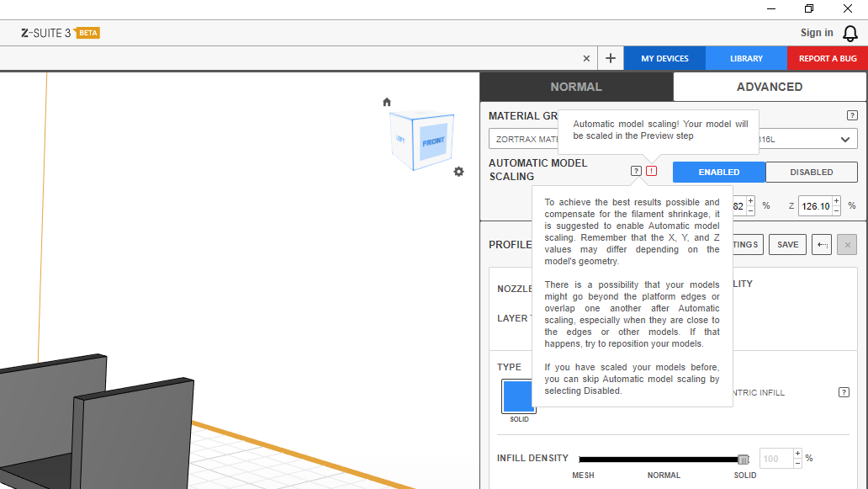
Task: Click the Material Group help icon
Action: point(852,115)
